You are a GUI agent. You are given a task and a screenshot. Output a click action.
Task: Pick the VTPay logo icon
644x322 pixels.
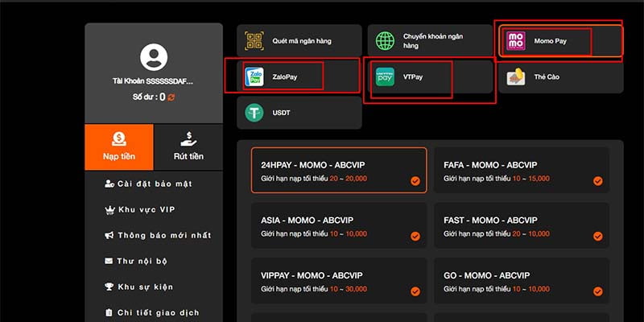pyautogui.click(x=386, y=77)
